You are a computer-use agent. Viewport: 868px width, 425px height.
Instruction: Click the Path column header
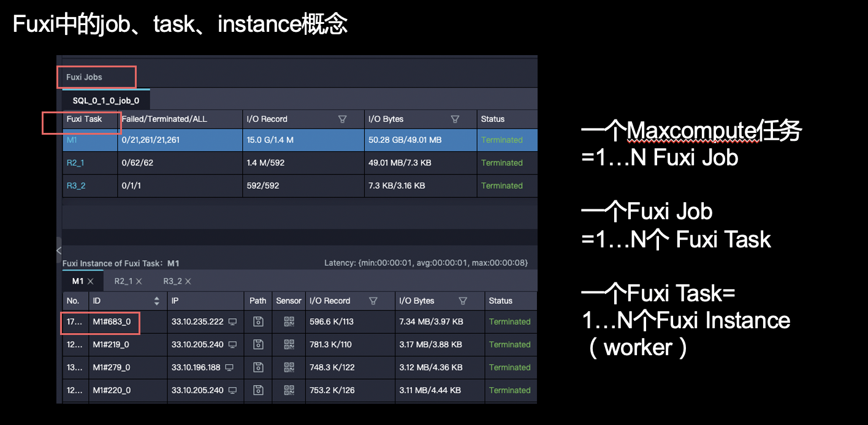pos(258,301)
